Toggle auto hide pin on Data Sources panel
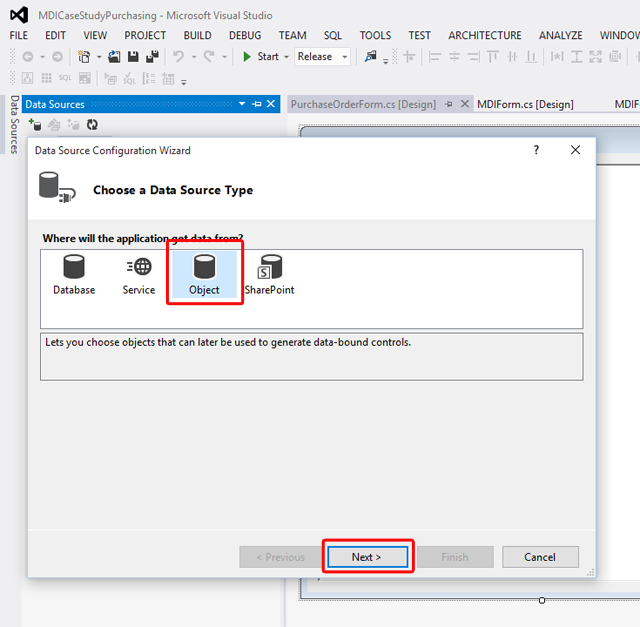Image resolution: width=640 pixels, height=627 pixels. click(x=256, y=104)
